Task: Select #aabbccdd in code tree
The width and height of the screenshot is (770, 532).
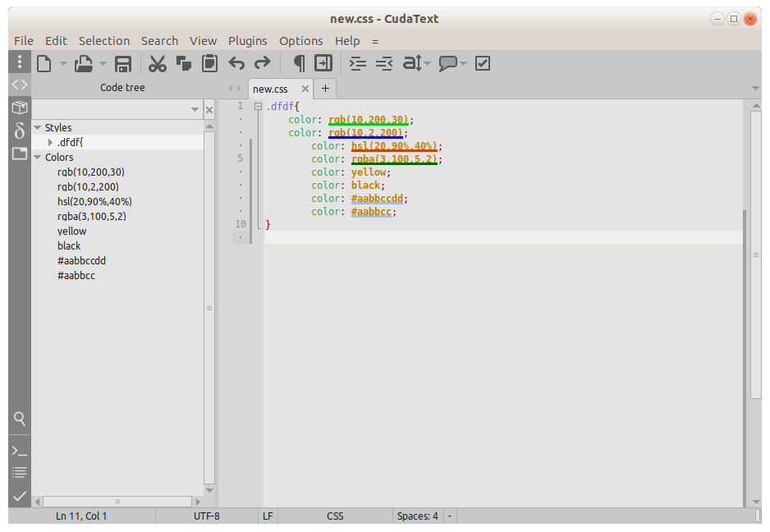Action: tap(81, 260)
